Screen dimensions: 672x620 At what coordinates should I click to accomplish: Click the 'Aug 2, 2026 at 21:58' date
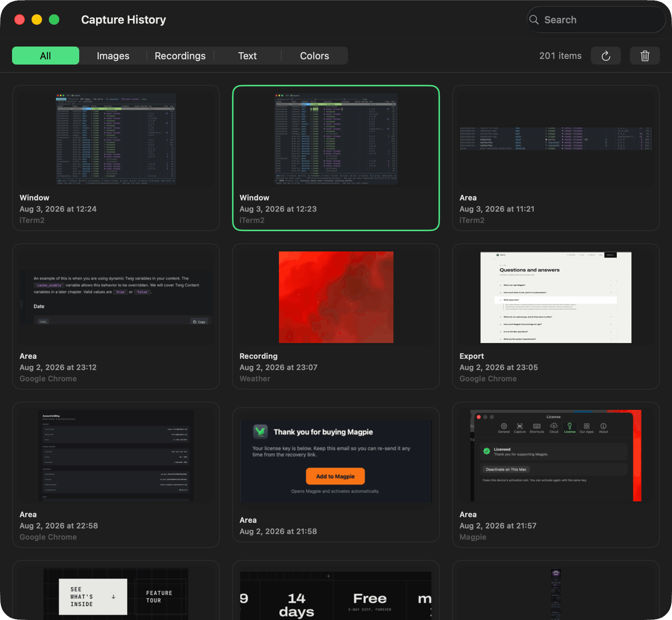278,531
